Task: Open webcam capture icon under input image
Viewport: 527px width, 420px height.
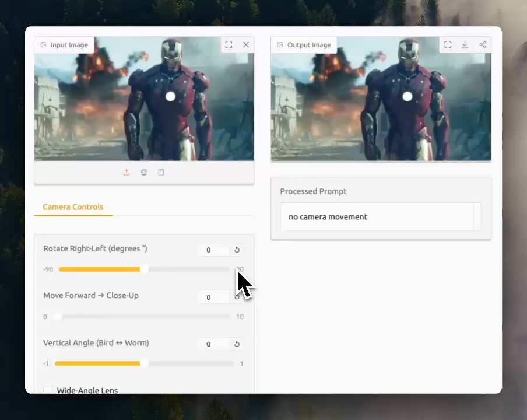Action: tap(144, 173)
